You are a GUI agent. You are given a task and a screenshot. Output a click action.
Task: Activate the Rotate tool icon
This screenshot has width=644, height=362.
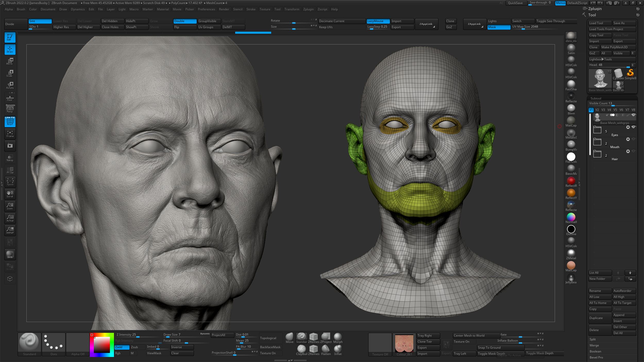pos(10,85)
